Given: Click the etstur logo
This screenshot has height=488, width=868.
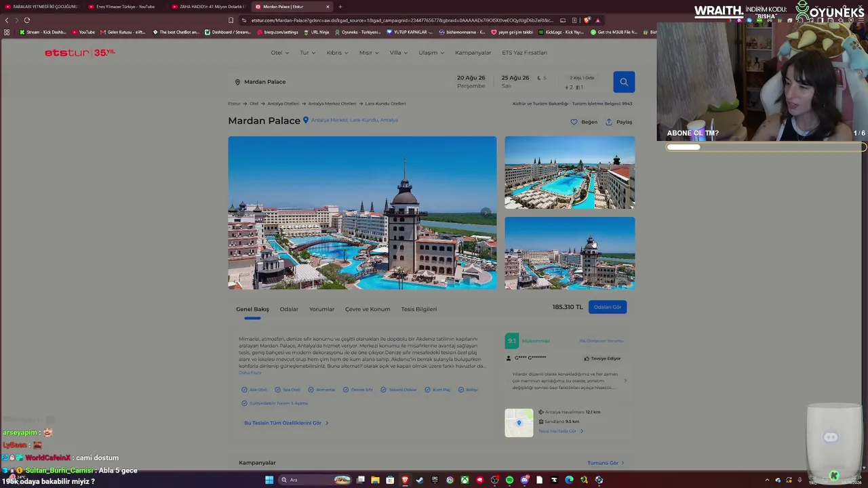Looking at the screenshot, I should pyautogui.click(x=80, y=53).
